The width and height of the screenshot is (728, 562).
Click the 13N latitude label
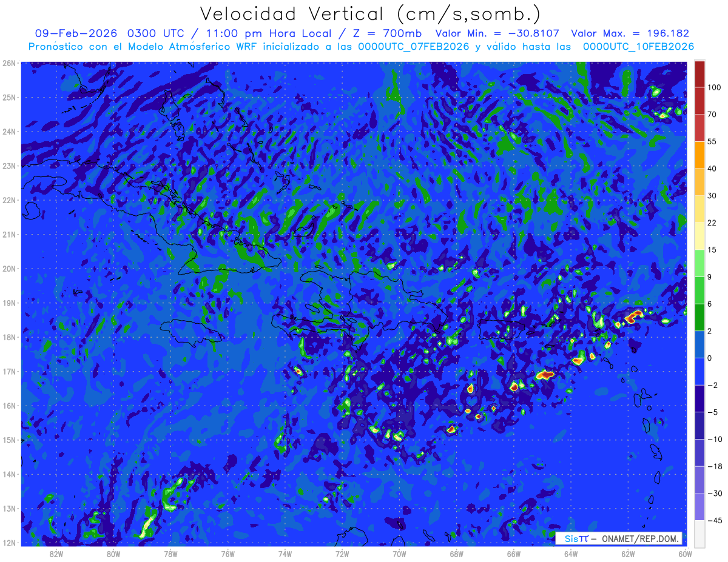coord(9,508)
